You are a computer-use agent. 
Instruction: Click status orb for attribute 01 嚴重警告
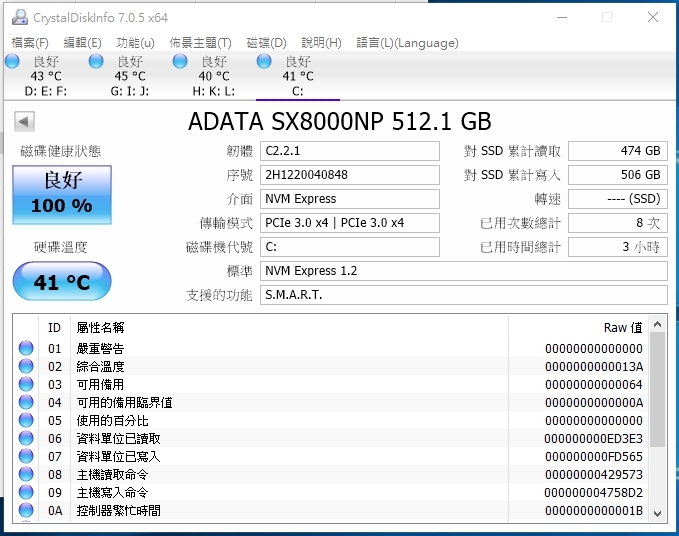(x=26, y=348)
